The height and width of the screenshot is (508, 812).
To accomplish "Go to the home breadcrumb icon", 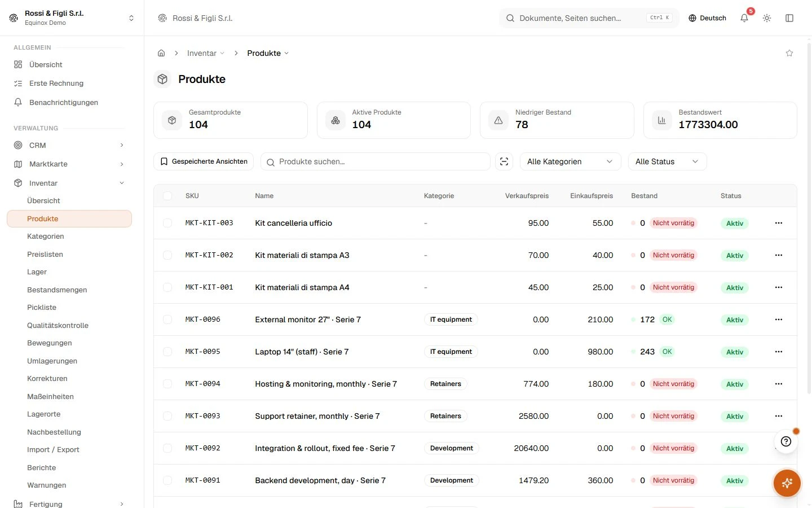I will coord(161,53).
